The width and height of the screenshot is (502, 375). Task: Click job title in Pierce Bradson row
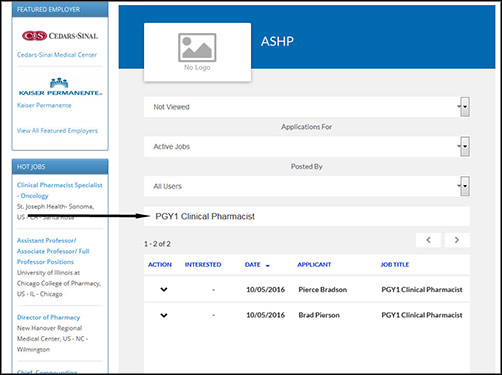tap(422, 290)
